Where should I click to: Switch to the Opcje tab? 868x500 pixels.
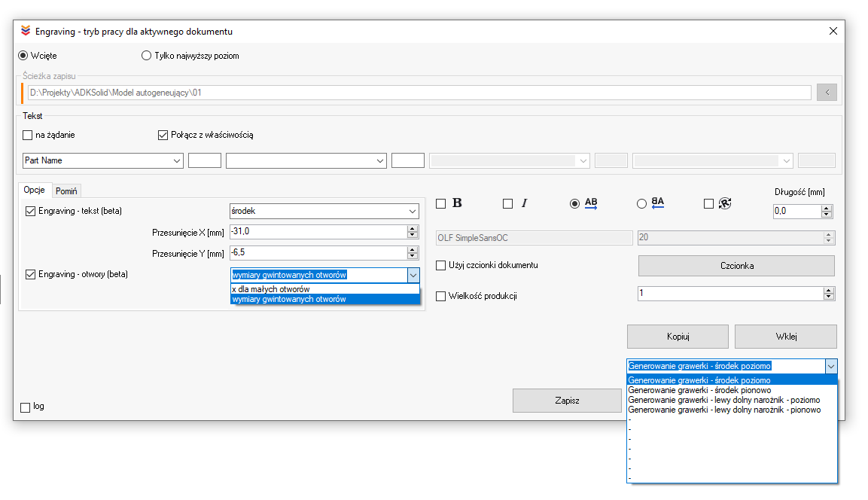35,190
